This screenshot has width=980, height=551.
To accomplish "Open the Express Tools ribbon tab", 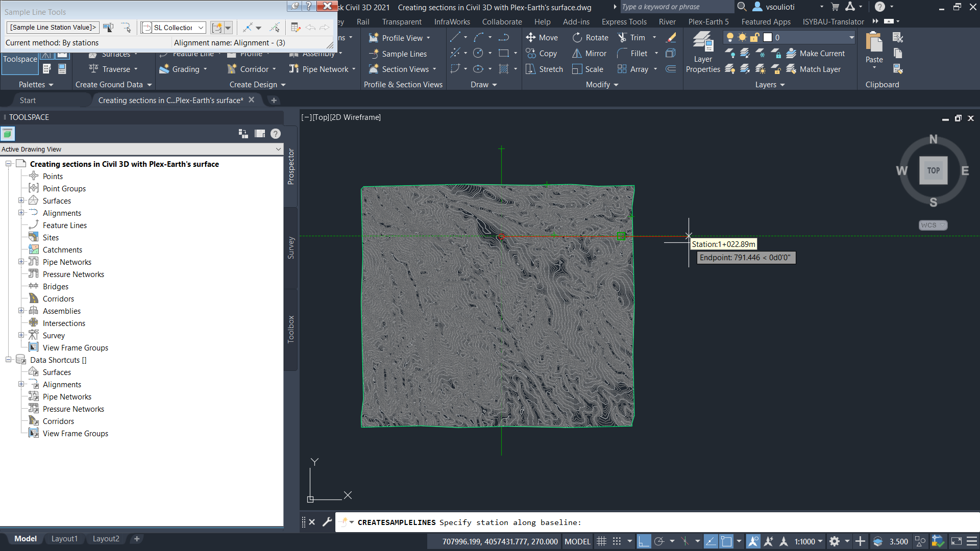I will click(x=624, y=21).
